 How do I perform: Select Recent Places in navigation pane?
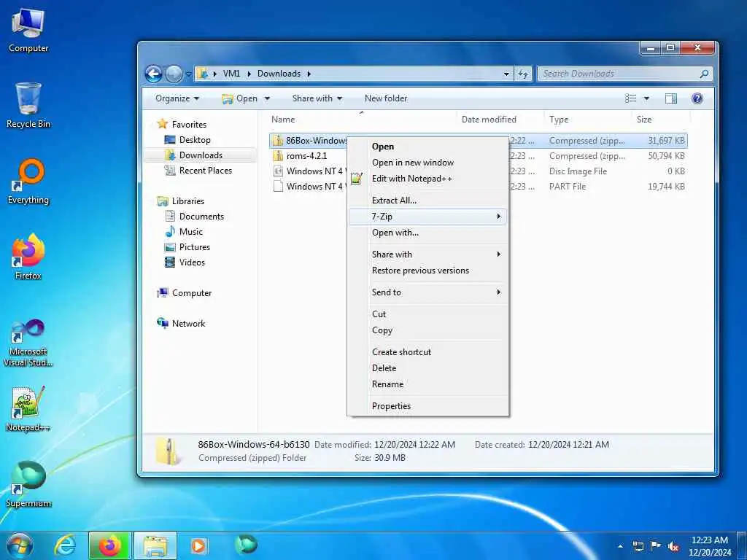pos(198,171)
